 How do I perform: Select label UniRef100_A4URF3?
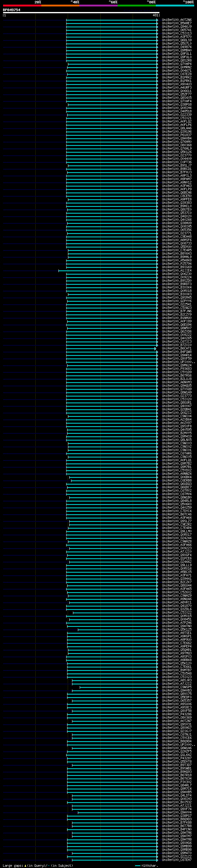pos(176,87)
